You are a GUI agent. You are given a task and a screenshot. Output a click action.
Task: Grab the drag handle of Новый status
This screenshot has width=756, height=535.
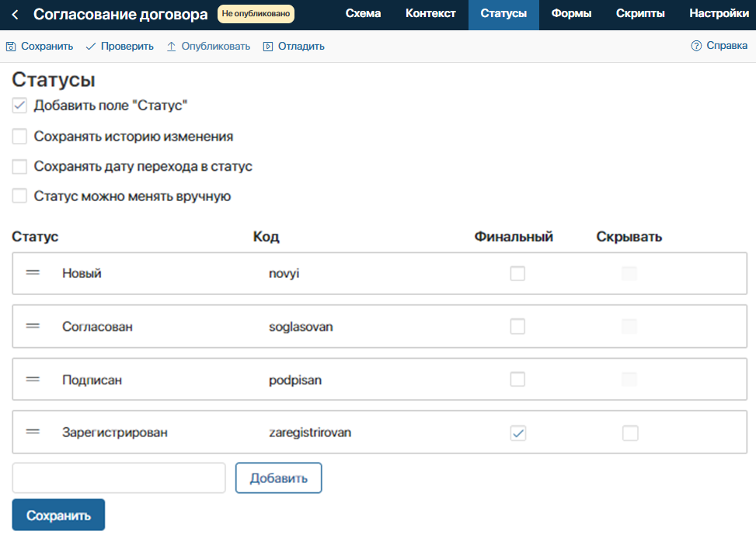(x=33, y=273)
